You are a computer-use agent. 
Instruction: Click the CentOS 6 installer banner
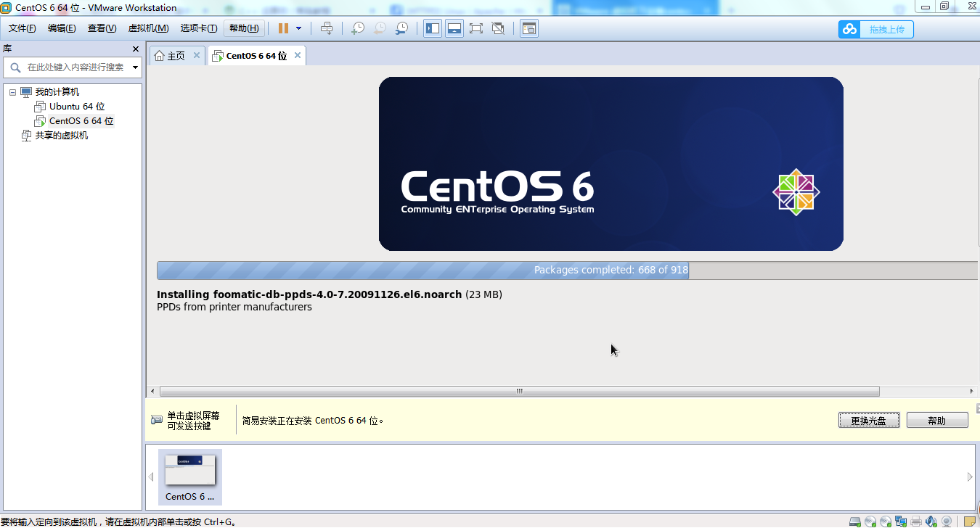[611, 164]
